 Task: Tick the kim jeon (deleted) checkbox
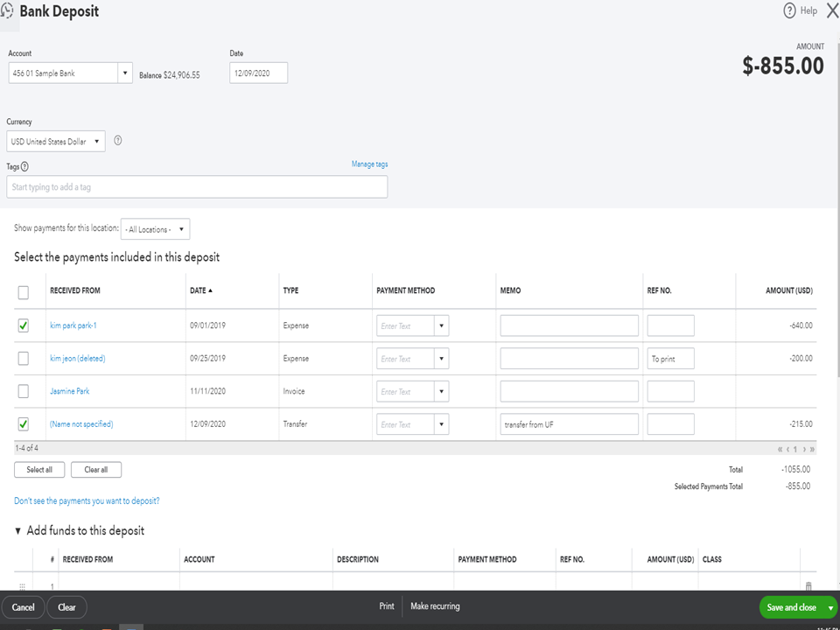pyautogui.click(x=23, y=358)
